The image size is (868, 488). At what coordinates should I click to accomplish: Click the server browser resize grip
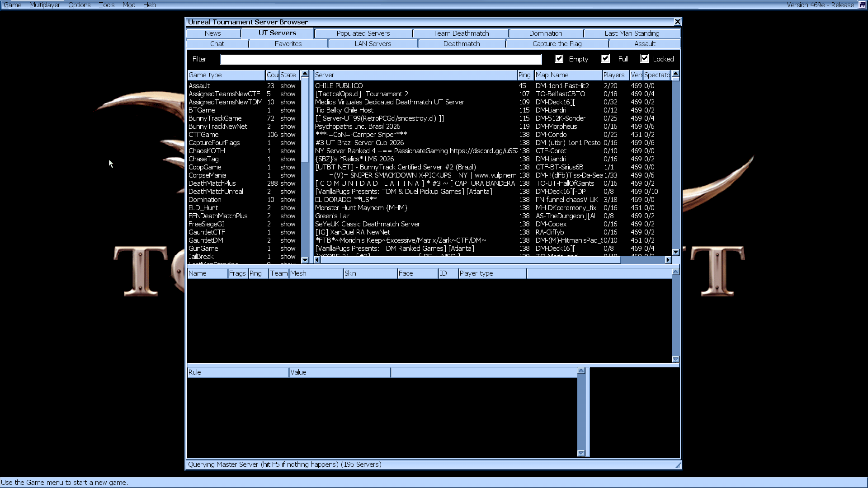click(x=678, y=465)
